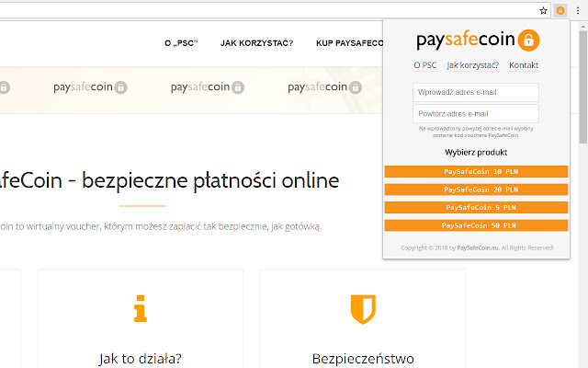Screen dimensions: 588x368
Task: Click the PaySafeCoin extension toolbar icon
Action: 560,11
